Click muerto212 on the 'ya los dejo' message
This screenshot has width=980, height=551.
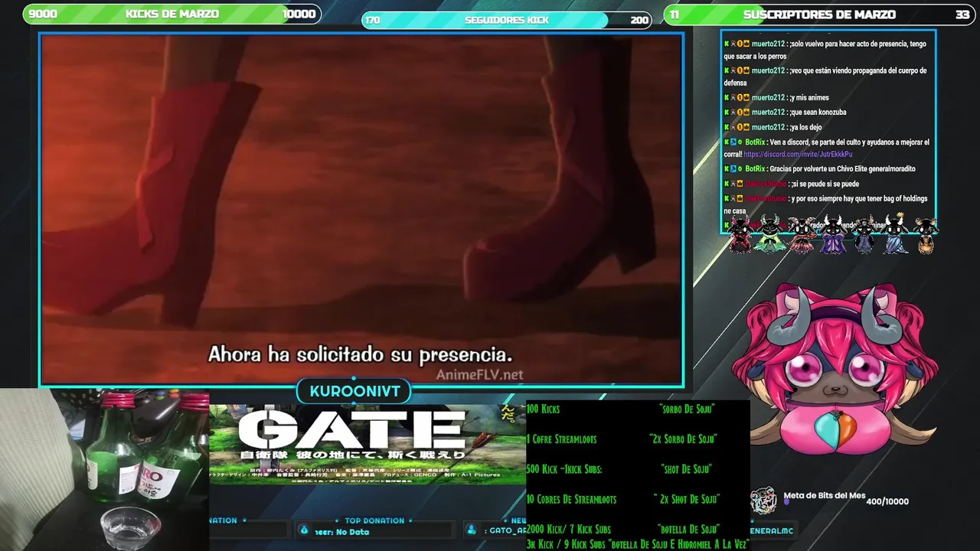(x=768, y=127)
